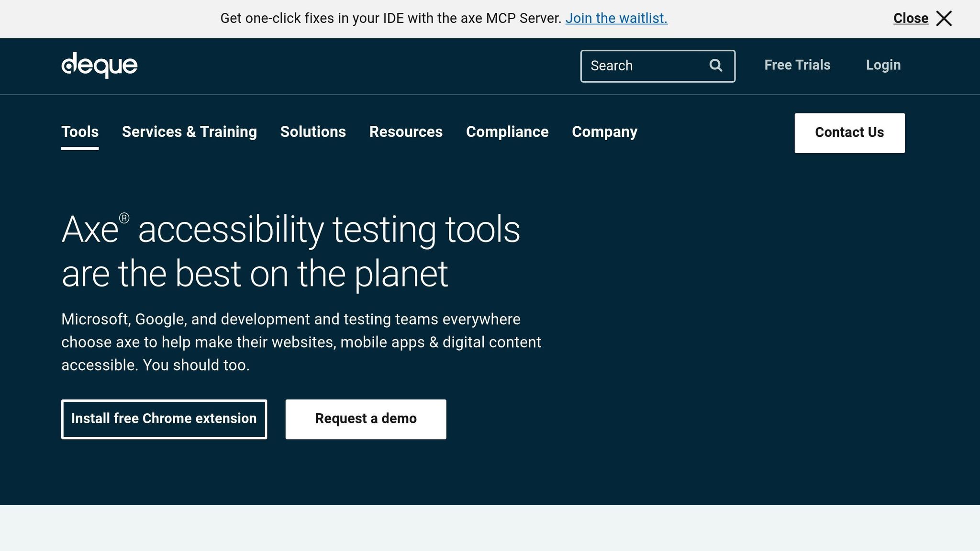Click the axe MCP Server banner text
980x551 pixels.
click(x=390, y=18)
